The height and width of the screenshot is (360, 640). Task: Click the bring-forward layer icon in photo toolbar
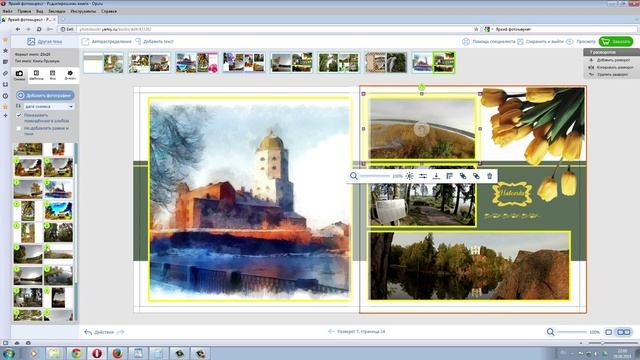pos(463,176)
